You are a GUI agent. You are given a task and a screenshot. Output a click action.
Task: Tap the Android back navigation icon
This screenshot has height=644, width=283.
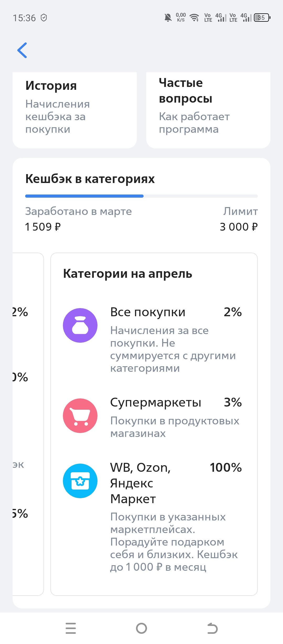pos(212,628)
